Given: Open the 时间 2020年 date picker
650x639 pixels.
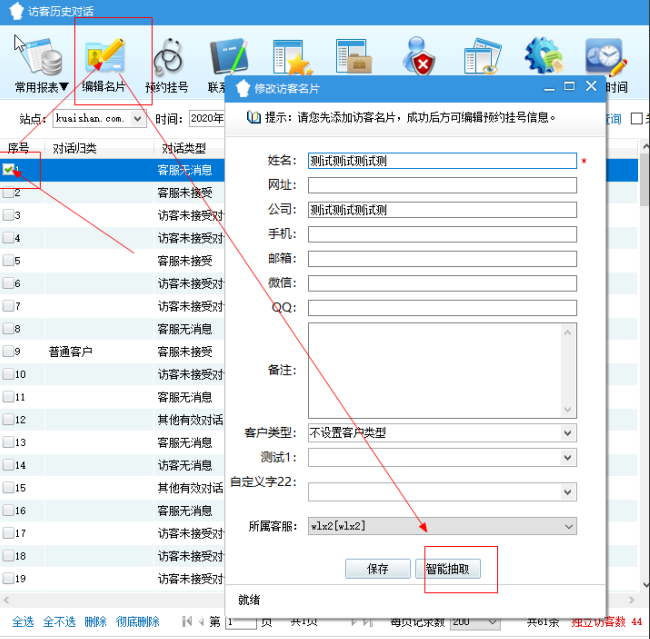Looking at the screenshot, I should (x=206, y=119).
